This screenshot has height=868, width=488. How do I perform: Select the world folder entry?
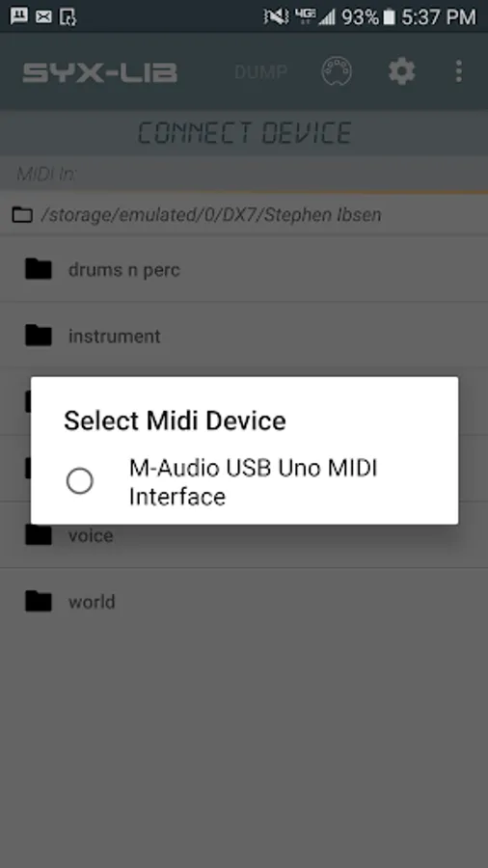(x=244, y=602)
